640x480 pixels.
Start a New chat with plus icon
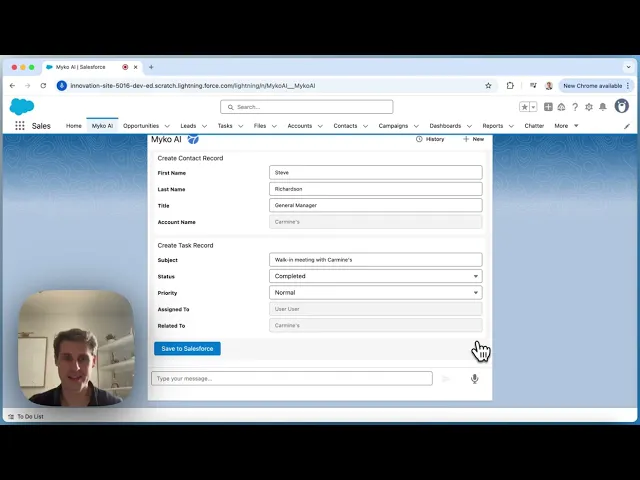(x=473, y=139)
